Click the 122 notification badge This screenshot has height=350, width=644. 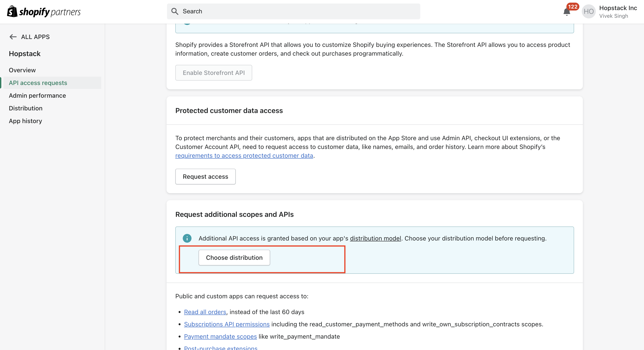point(573,7)
